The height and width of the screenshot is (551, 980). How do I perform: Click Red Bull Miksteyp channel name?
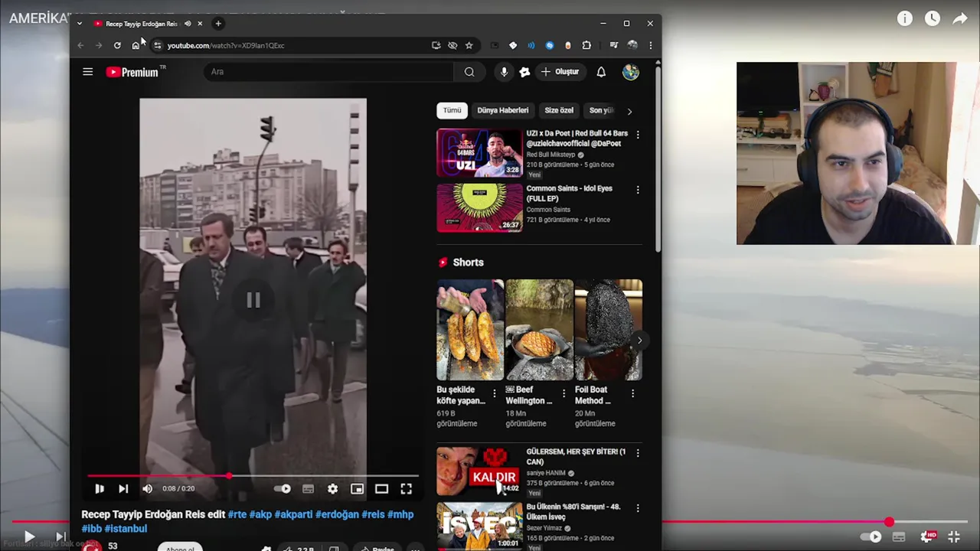pyautogui.click(x=550, y=155)
